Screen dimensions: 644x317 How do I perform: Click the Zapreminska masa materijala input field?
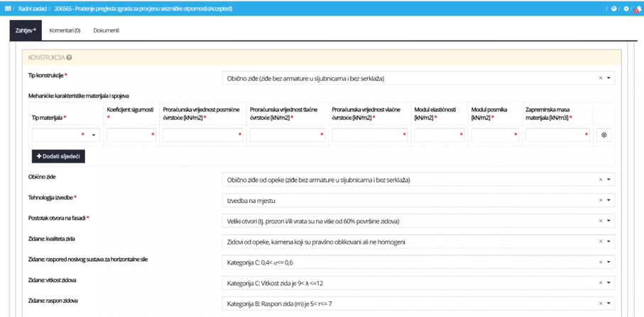pos(557,135)
